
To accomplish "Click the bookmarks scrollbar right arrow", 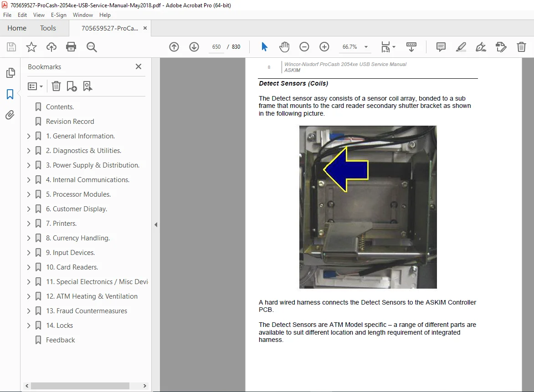I will point(145,386).
